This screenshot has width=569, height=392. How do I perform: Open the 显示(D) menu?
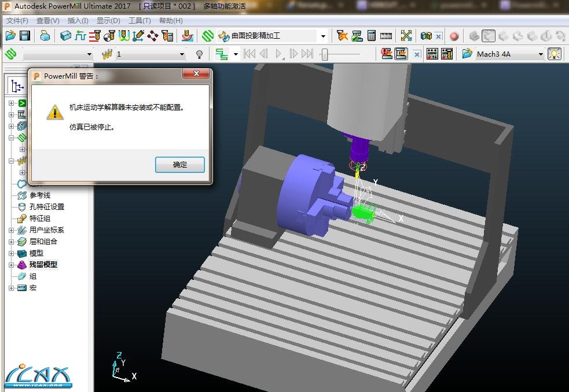108,21
